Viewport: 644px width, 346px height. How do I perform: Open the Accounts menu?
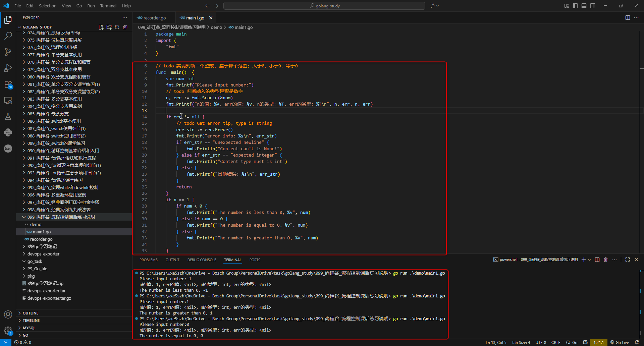[x=8, y=314]
